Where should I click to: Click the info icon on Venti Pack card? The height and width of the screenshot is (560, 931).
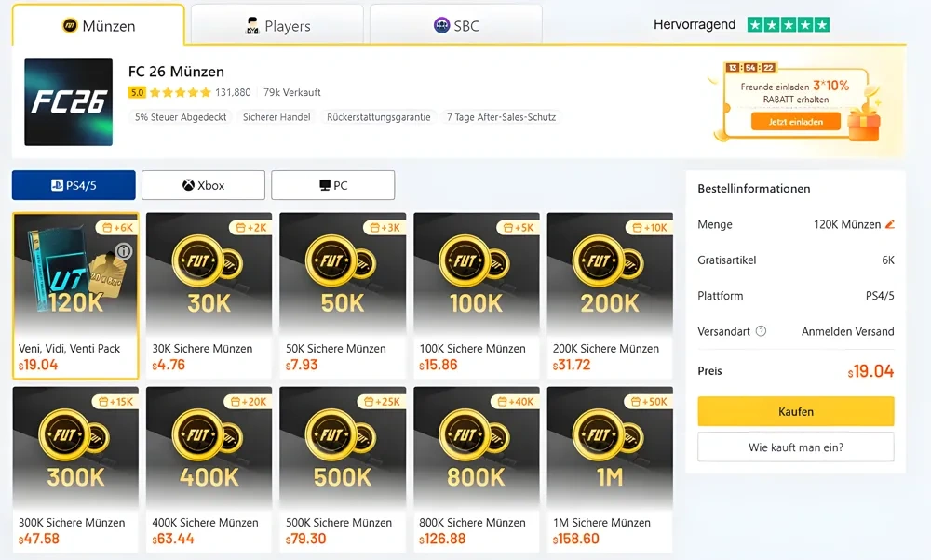click(124, 251)
